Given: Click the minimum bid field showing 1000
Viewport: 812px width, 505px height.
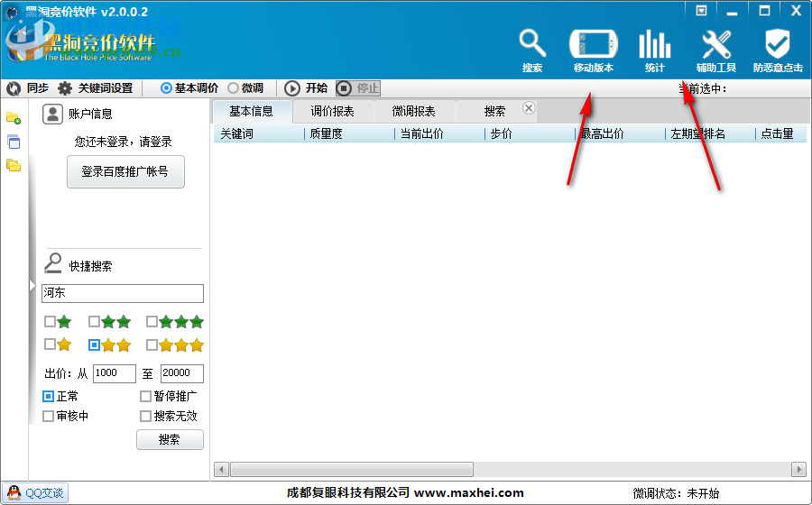Looking at the screenshot, I should point(115,373).
